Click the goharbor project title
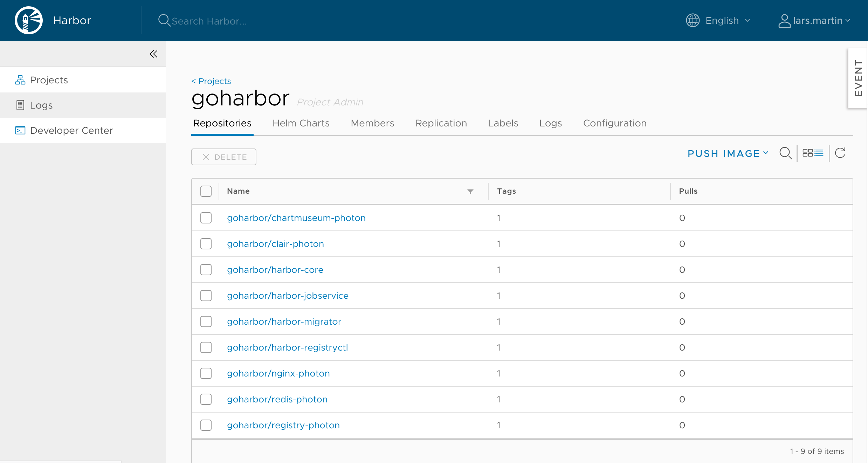This screenshot has height=463, width=868. [x=241, y=98]
